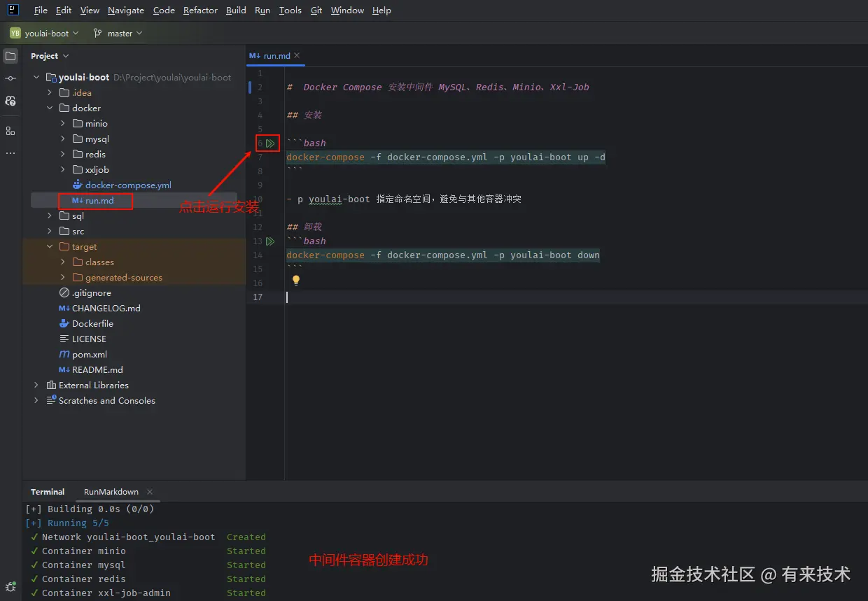This screenshot has width=868, height=601.
Task: Open the Navigate menu
Action: [126, 10]
